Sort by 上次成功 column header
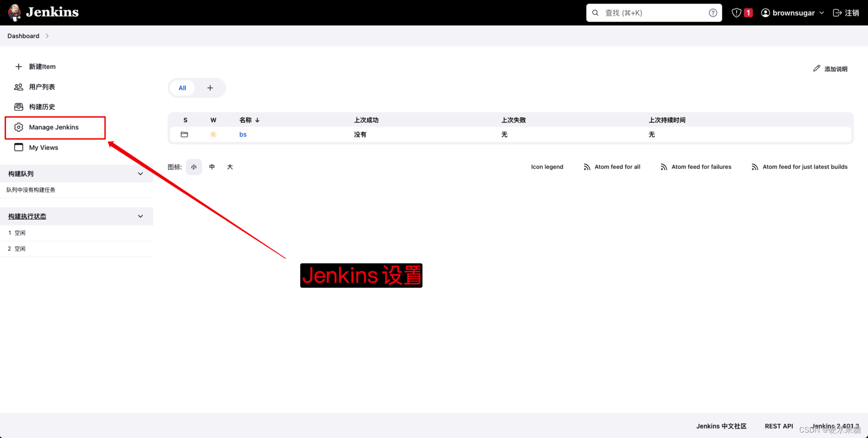 366,120
